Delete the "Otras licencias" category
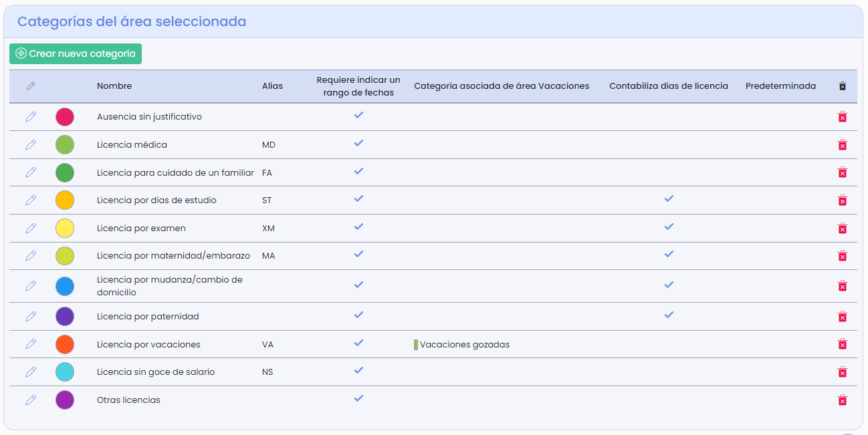Screen dimensions: 868x435 click(842, 400)
